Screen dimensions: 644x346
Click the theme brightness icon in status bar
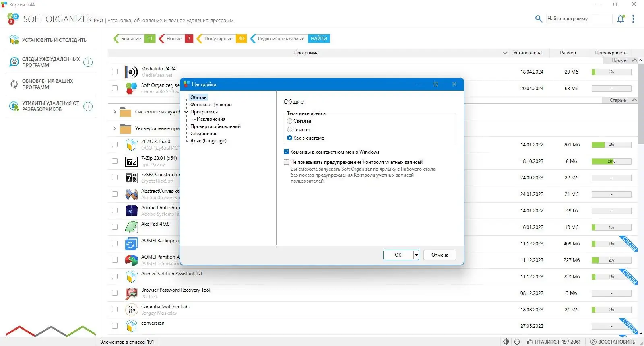(x=506, y=342)
